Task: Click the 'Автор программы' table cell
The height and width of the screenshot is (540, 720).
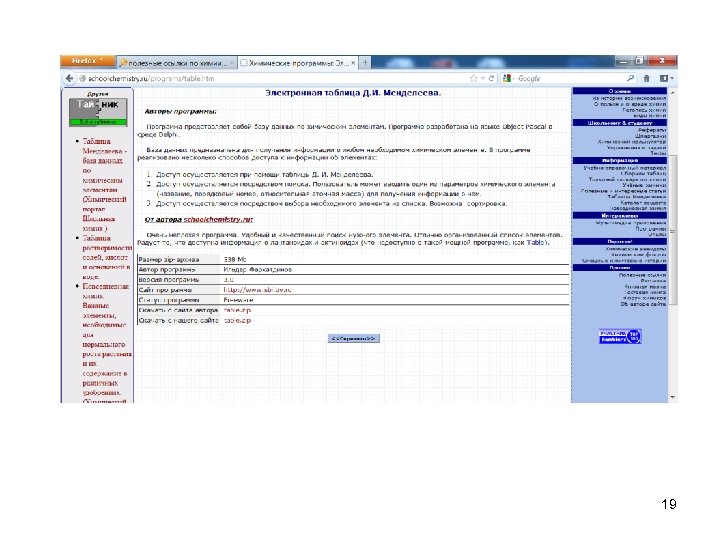Action: tap(178, 270)
